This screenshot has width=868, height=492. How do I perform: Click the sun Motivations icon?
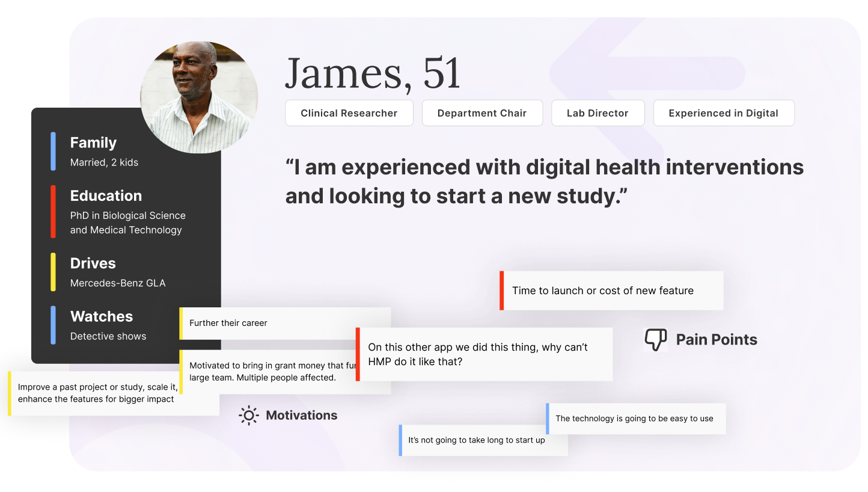[248, 416]
